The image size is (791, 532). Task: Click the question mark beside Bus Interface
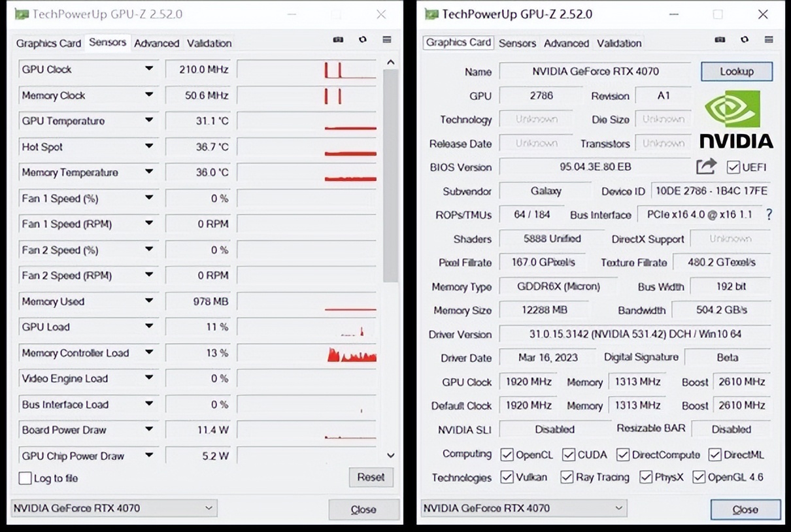coord(769,214)
